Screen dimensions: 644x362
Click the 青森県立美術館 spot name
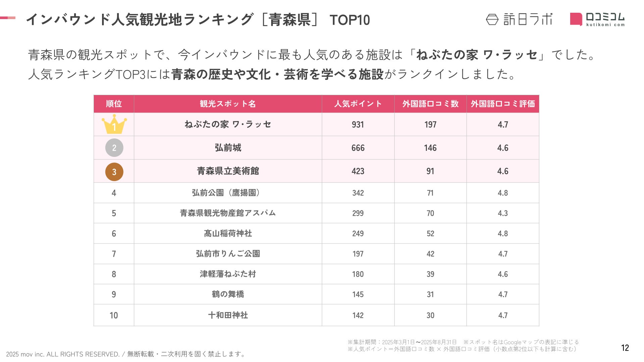coord(228,171)
